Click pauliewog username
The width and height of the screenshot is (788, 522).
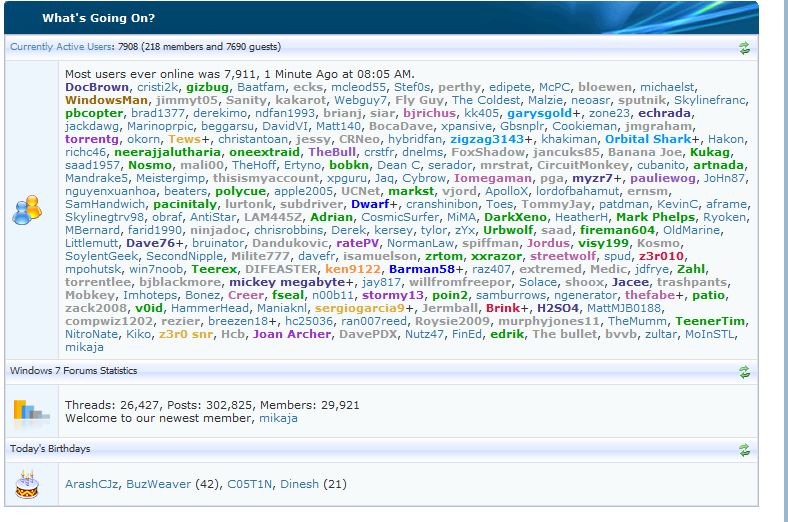[663, 178]
